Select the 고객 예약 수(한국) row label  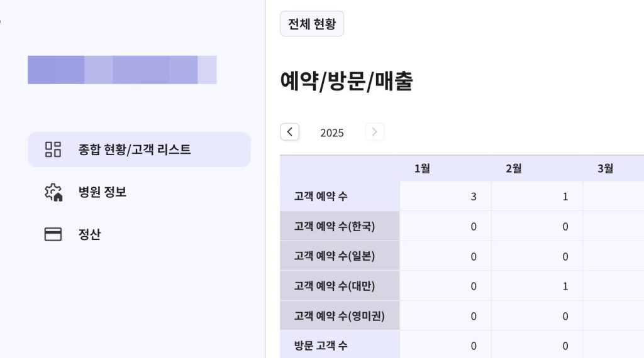pyautogui.click(x=334, y=226)
